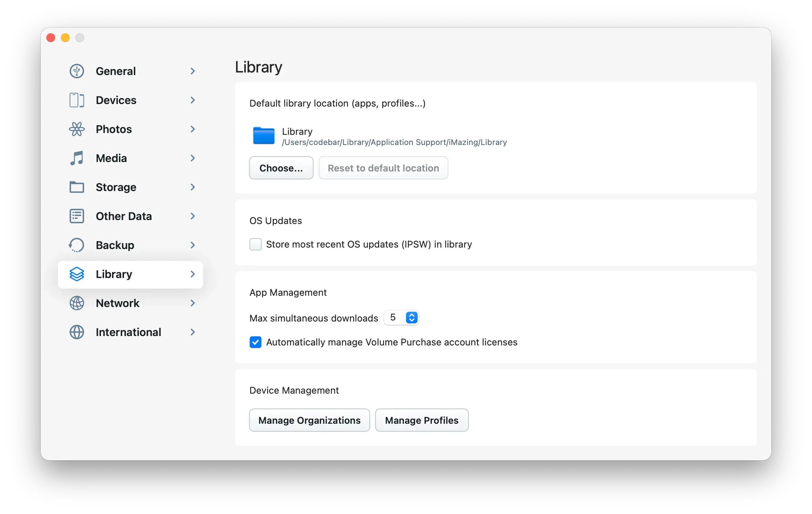Screen dimensions: 812x514
Task: Expand the Devices section chevron
Action: coord(192,100)
